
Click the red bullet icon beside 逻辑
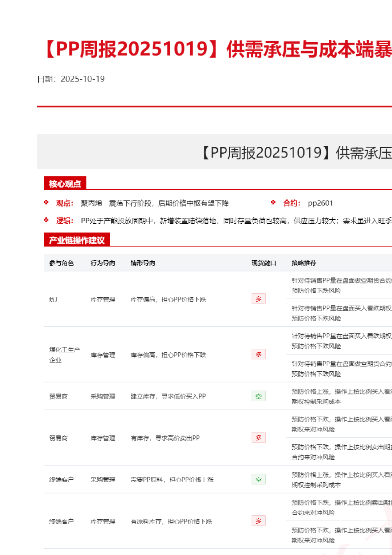[x=46, y=220]
